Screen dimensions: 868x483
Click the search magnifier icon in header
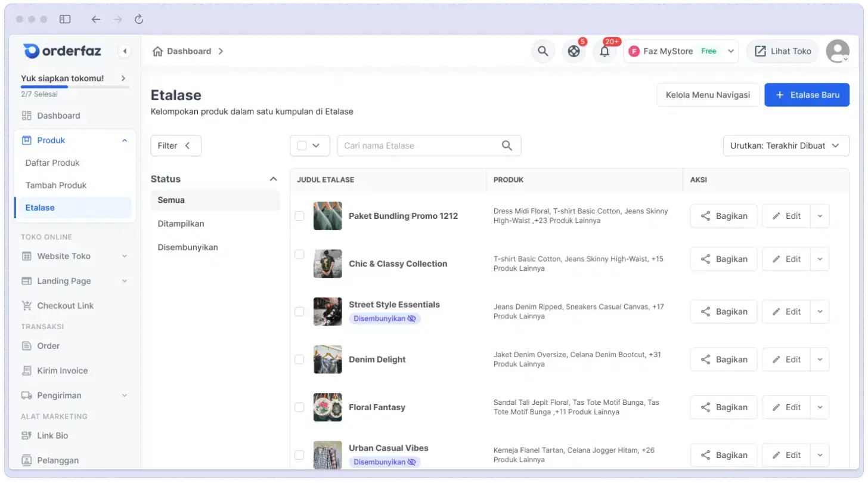[542, 51]
